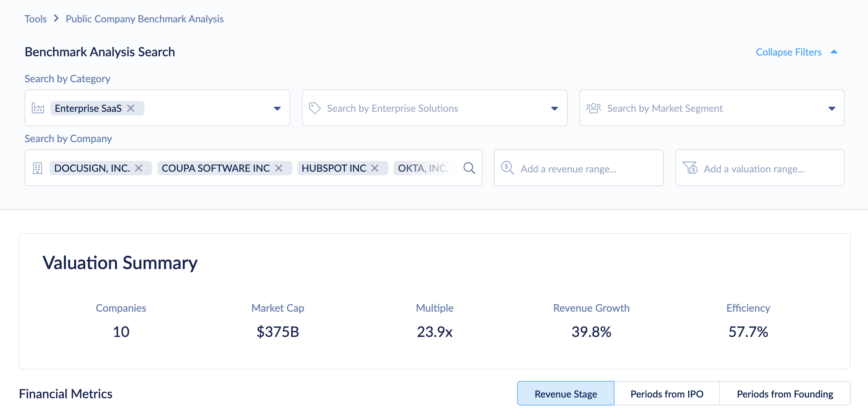This screenshot has height=417, width=868.
Task: Click the funnel icon in the valuation range field
Action: pyautogui.click(x=690, y=168)
